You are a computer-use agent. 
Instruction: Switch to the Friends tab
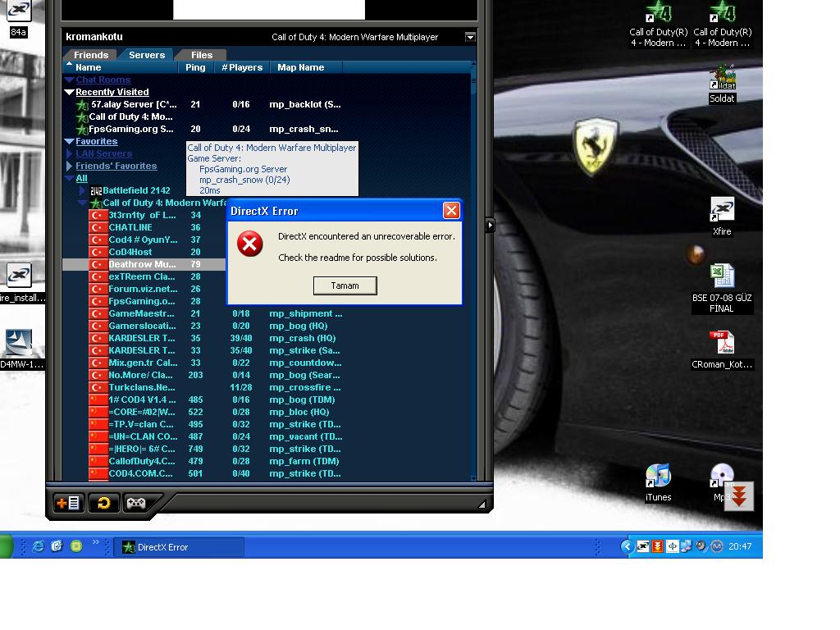coord(91,55)
